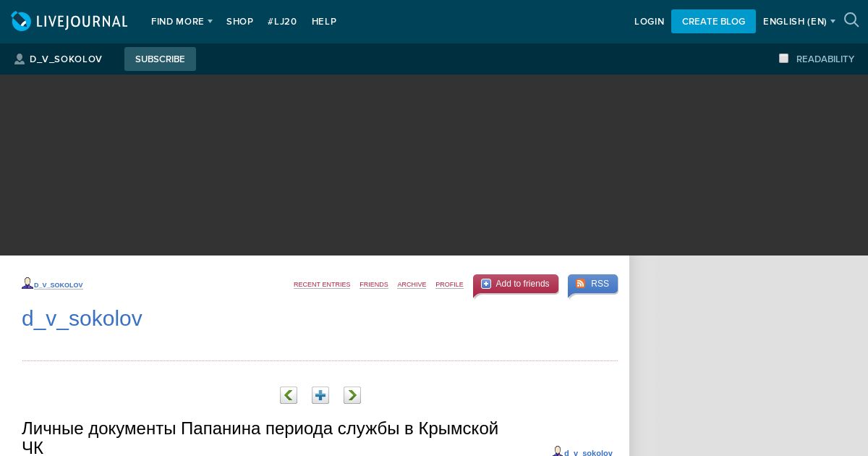
Task: Go to the previous entry with the left arrow
Action: tap(289, 395)
